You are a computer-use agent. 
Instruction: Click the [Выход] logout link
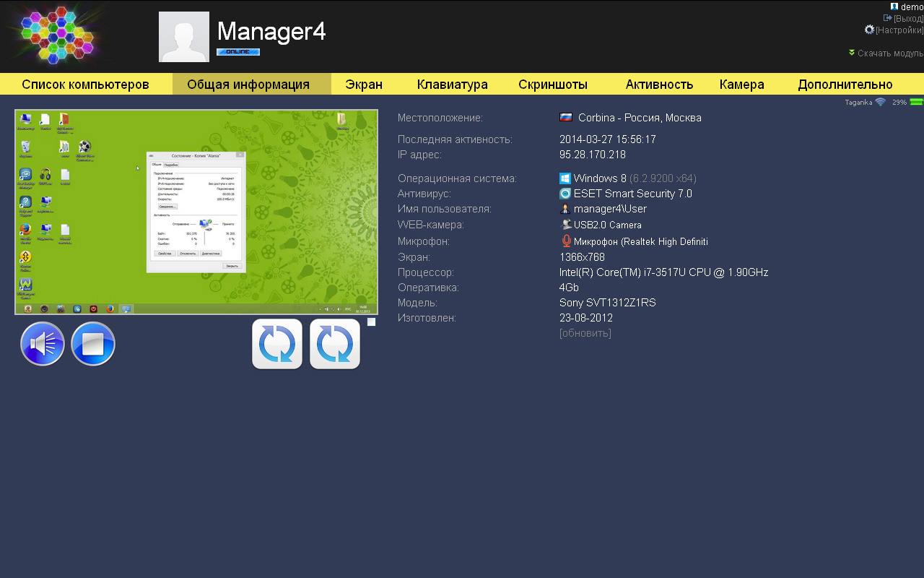tap(908, 18)
